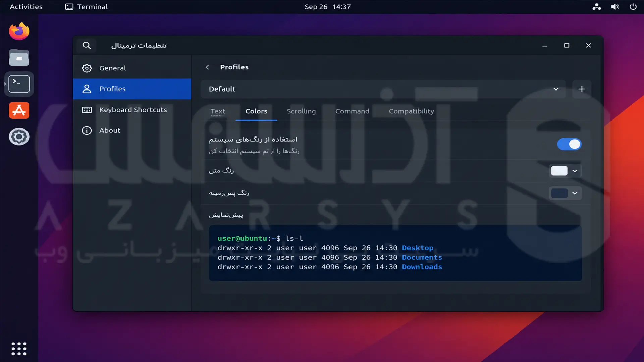Switch to the Scrolling tab

[x=301, y=111]
